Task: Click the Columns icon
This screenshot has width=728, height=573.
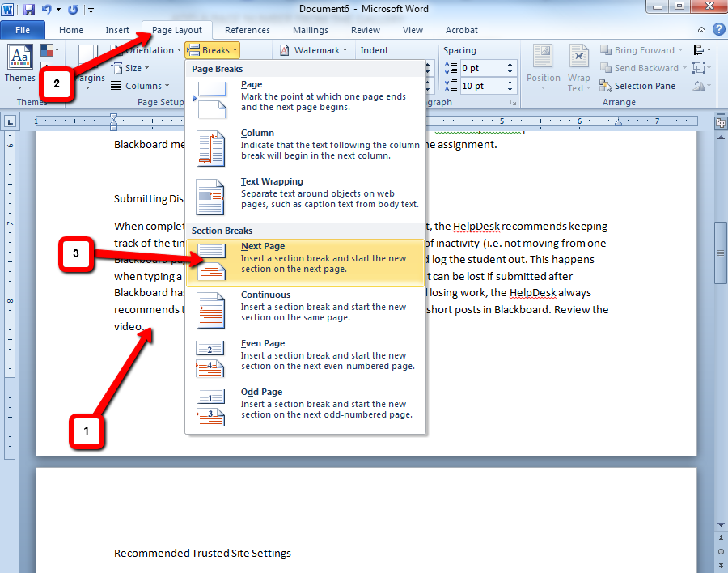Action: (x=140, y=85)
